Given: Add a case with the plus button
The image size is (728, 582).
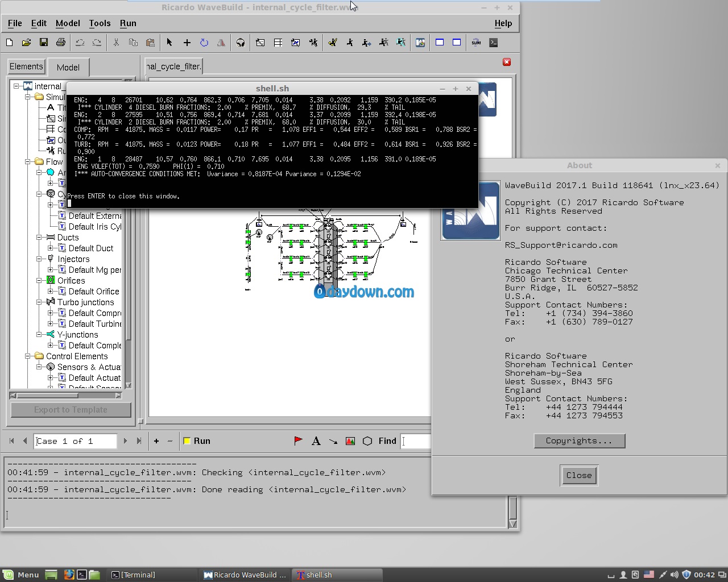Looking at the screenshot, I should [156, 441].
